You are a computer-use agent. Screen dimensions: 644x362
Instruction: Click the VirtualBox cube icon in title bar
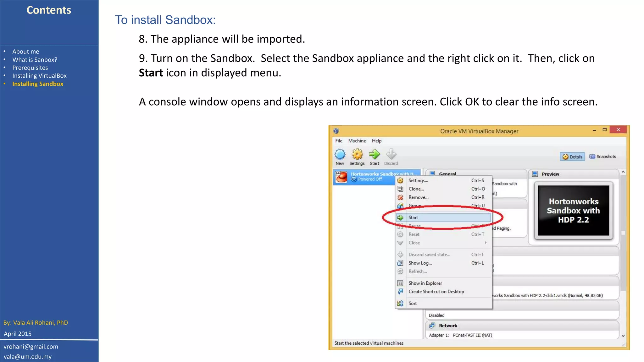pos(336,131)
